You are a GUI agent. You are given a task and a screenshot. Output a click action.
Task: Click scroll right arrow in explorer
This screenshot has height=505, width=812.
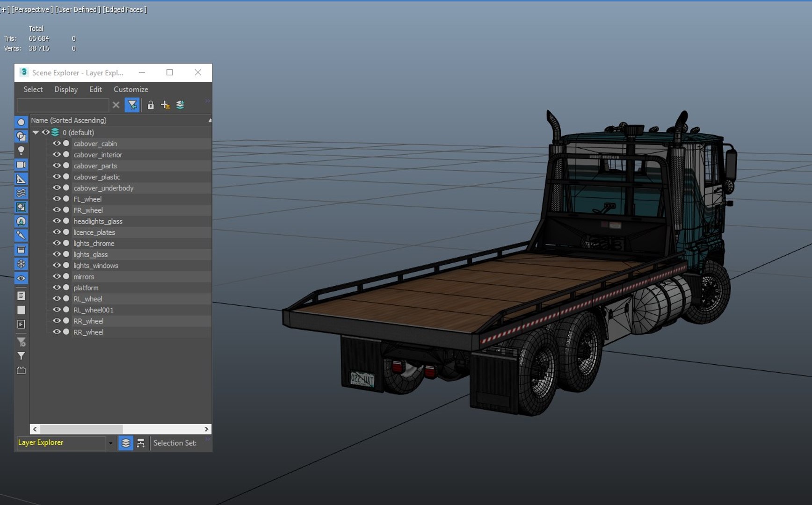pyautogui.click(x=206, y=429)
